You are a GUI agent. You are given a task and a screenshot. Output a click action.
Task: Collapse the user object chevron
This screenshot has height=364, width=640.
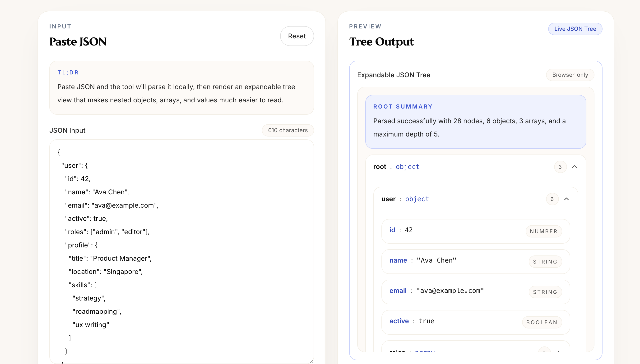(x=566, y=199)
